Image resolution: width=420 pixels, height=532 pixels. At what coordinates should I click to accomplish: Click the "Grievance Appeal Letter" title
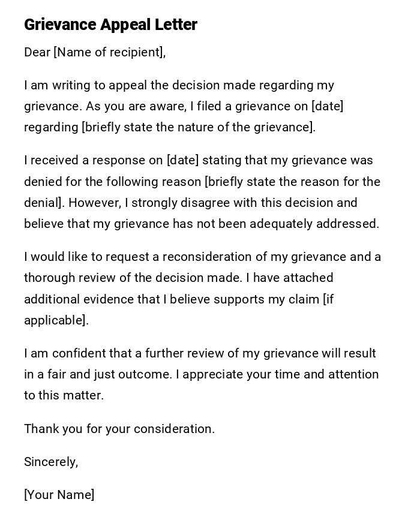pyautogui.click(x=110, y=25)
